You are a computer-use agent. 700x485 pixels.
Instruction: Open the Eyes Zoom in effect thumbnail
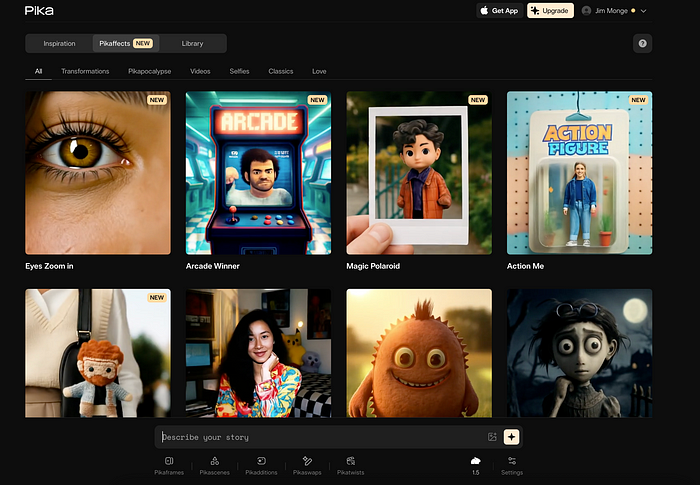[x=98, y=173]
